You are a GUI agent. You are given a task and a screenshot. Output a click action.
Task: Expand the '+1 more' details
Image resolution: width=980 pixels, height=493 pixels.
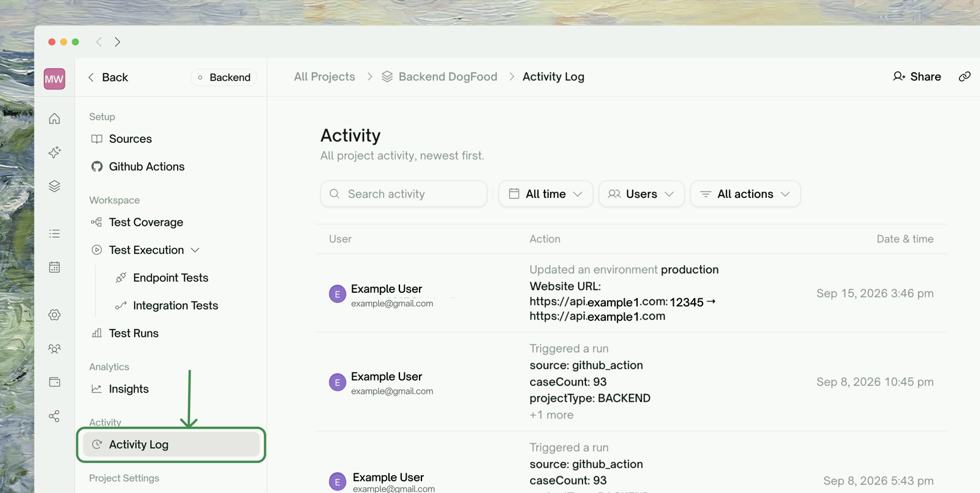pos(552,415)
